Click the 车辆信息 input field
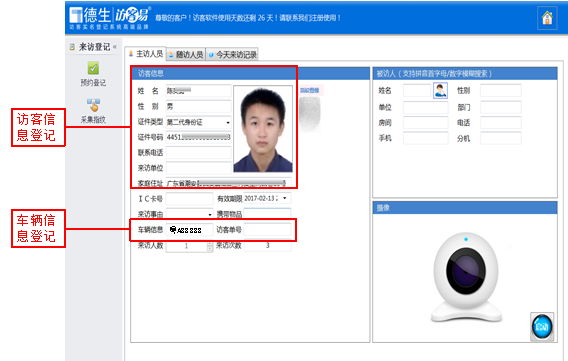 pyautogui.click(x=189, y=230)
